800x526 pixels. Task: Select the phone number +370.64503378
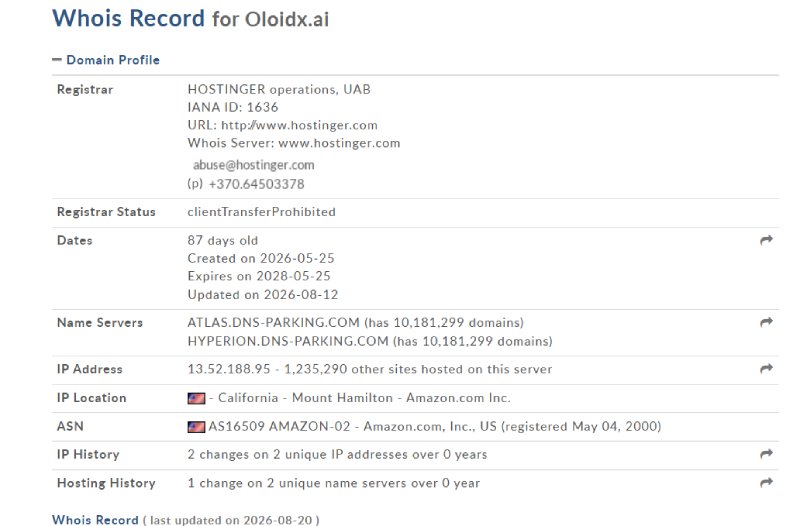pos(257,184)
